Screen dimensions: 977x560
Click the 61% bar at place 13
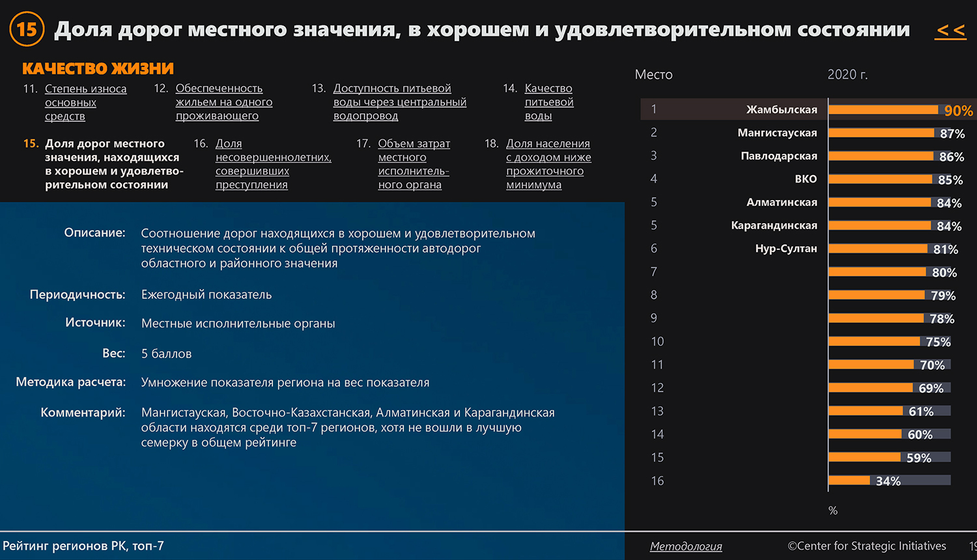866,411
